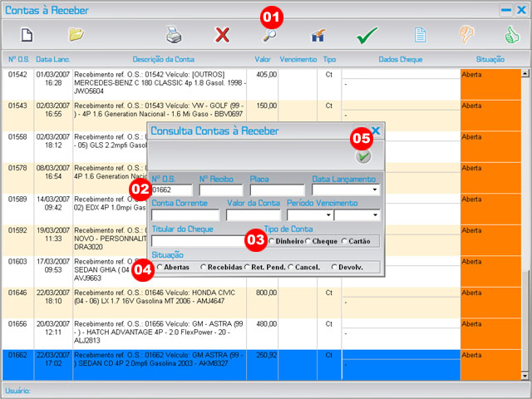Image resolution: width=532 pixels, height=399 pixels.
Task: Click the Situação column header
Action: tap(490, 59)
